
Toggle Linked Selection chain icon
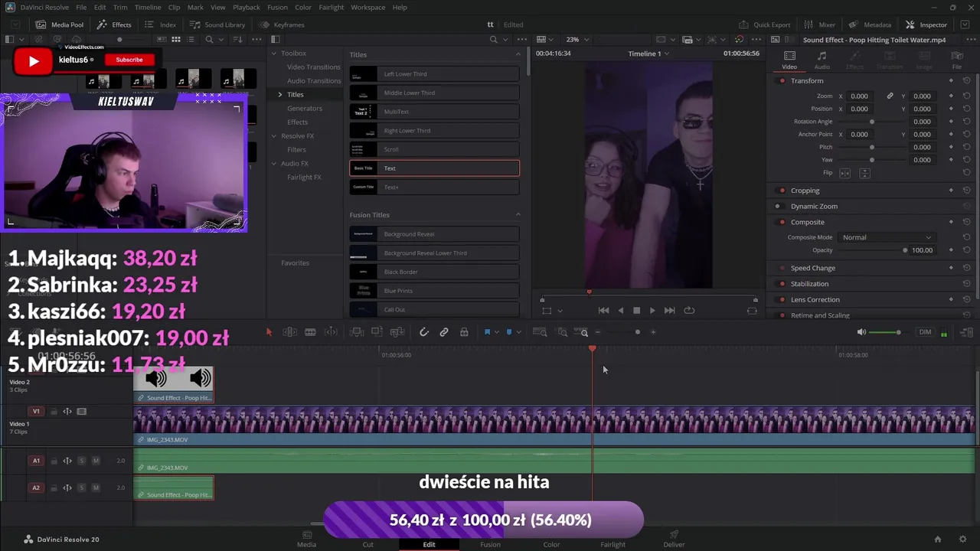pos(444,332)
